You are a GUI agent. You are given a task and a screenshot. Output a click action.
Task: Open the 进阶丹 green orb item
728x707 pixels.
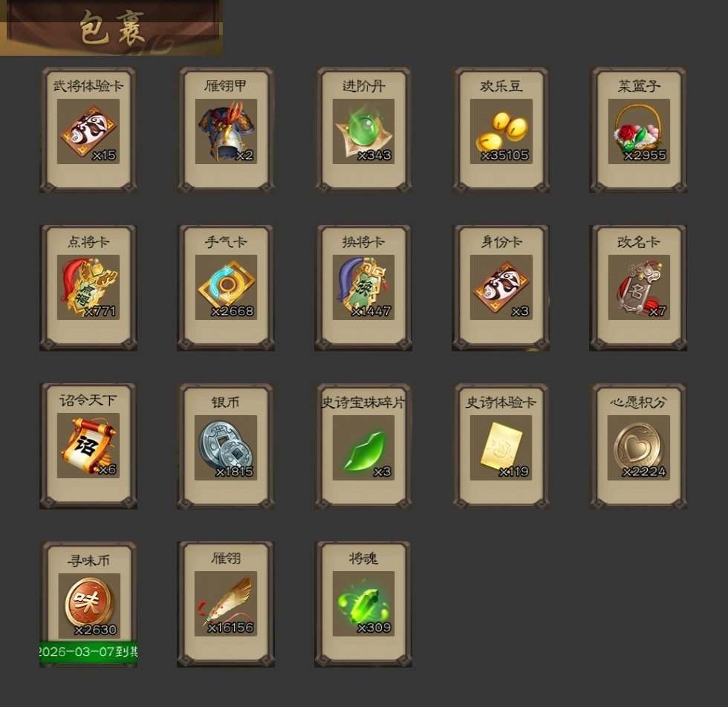pos(363,131)
